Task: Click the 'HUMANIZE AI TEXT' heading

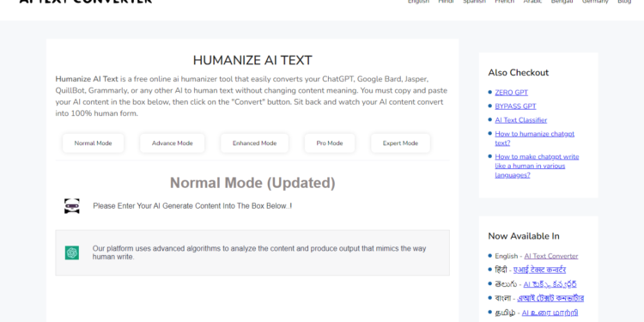Action: (252, 60)
